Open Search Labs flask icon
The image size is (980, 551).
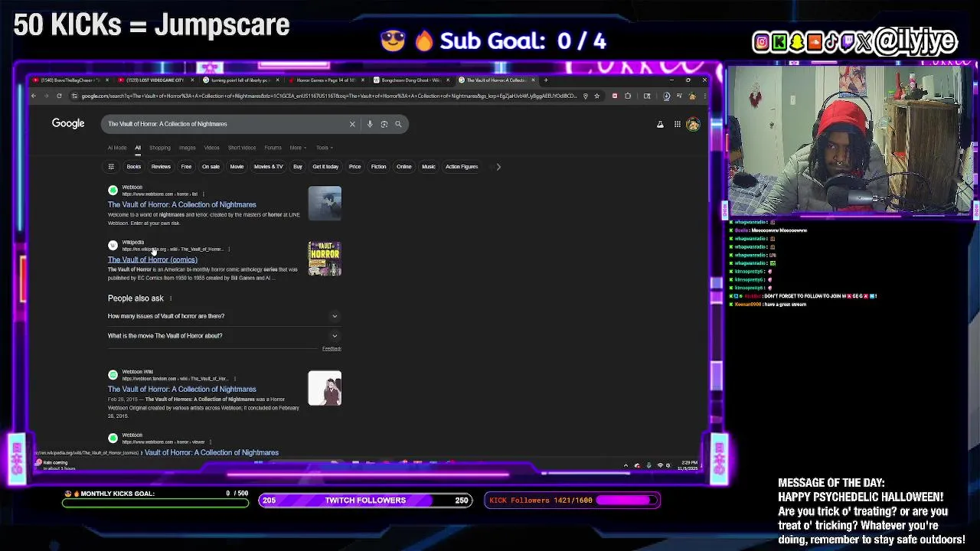[660, 124]
